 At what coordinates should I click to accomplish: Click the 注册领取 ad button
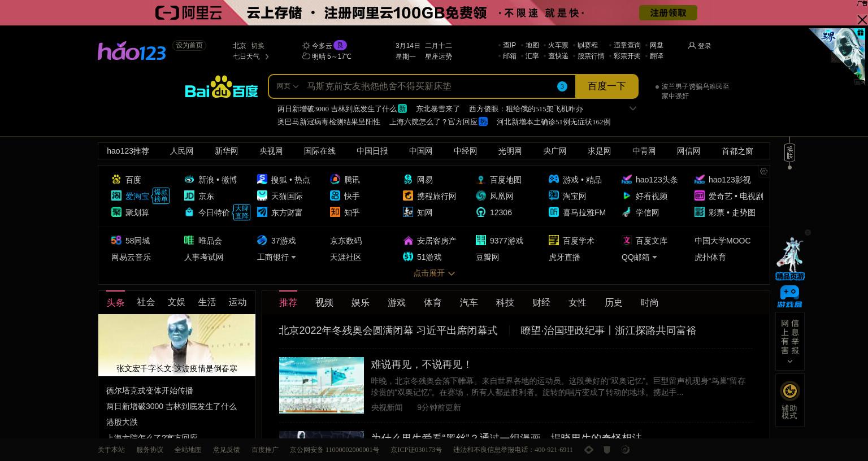pos(668,12)
